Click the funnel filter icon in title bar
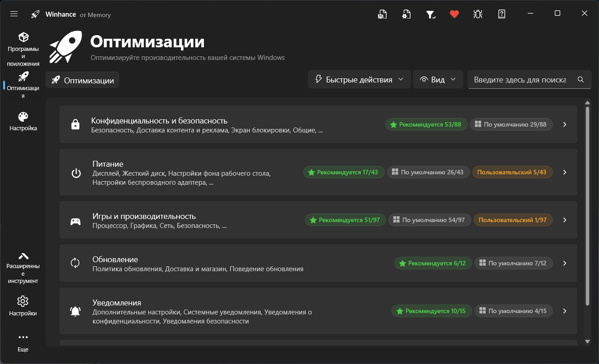Image resolution: width=599 pixels, height=364 pixels. (430, 14)
